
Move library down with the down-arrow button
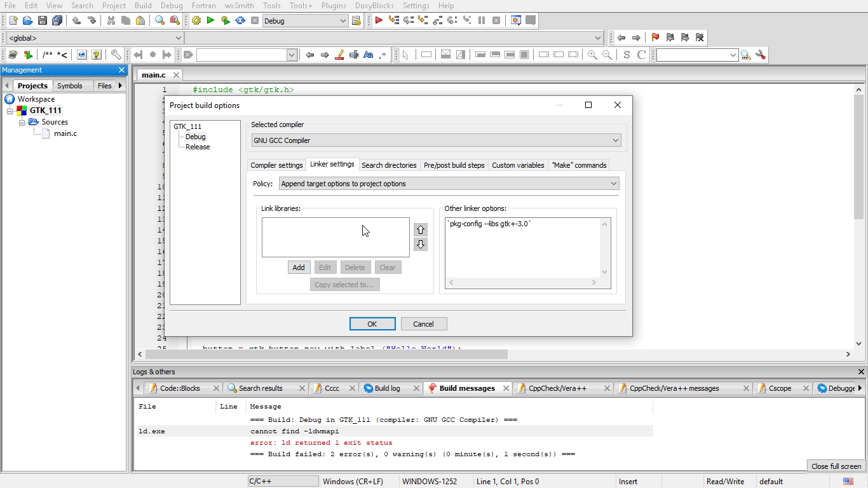tap(421, 245)
